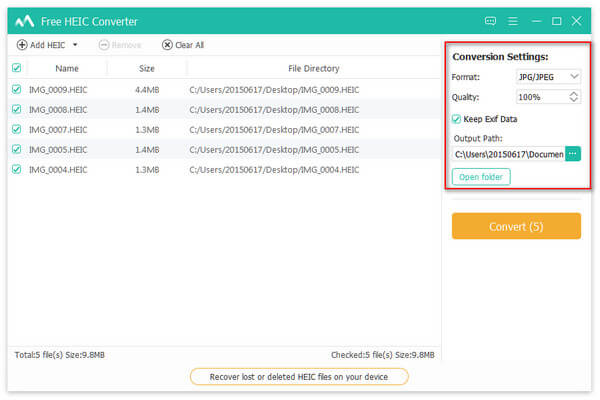This screenshot has height=400, width=600.
Task: Click the IMG_0007.HEIC directory path
Action: [274, 130]
